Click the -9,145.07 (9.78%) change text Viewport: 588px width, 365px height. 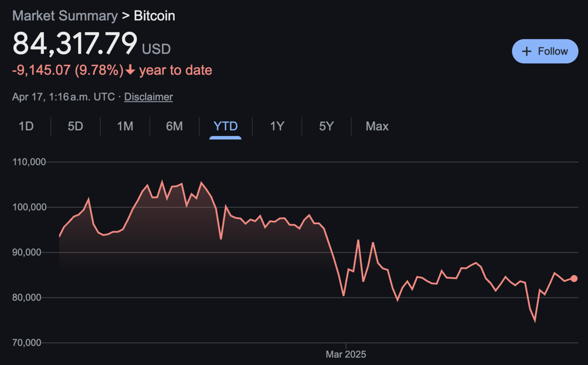pos(68,70)
